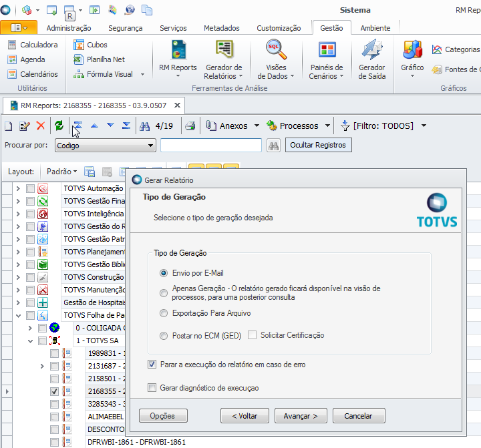Image resolution: width=481 pixels, height=448 pixels.
Task: Open the Processos dropdown arrow
Action: point(327,126)
